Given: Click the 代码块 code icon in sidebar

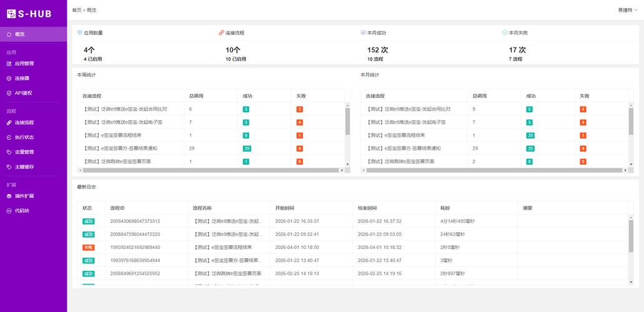Looking at the screenshot, I should [9, 211].
